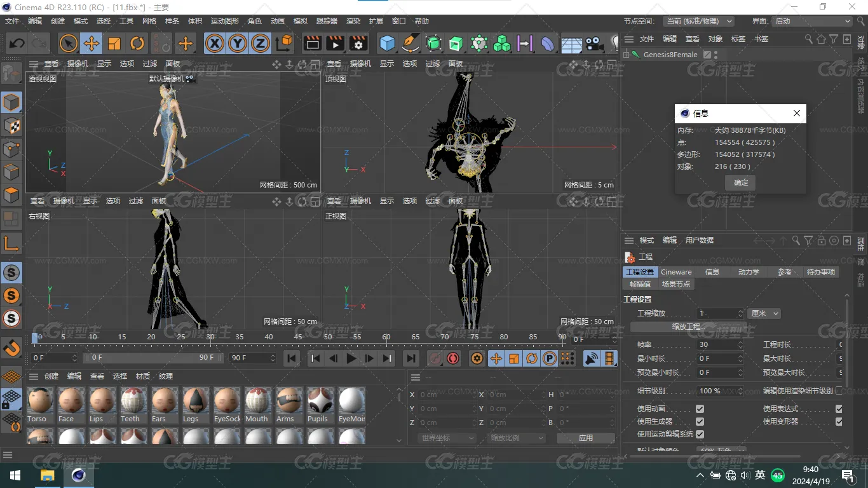
Task: Render to Picture Viewer icon
Action: (x=335, y=43)
